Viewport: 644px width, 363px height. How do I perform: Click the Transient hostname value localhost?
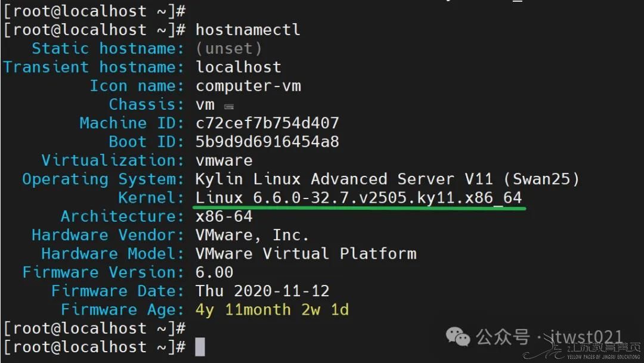tap(239, 67)
